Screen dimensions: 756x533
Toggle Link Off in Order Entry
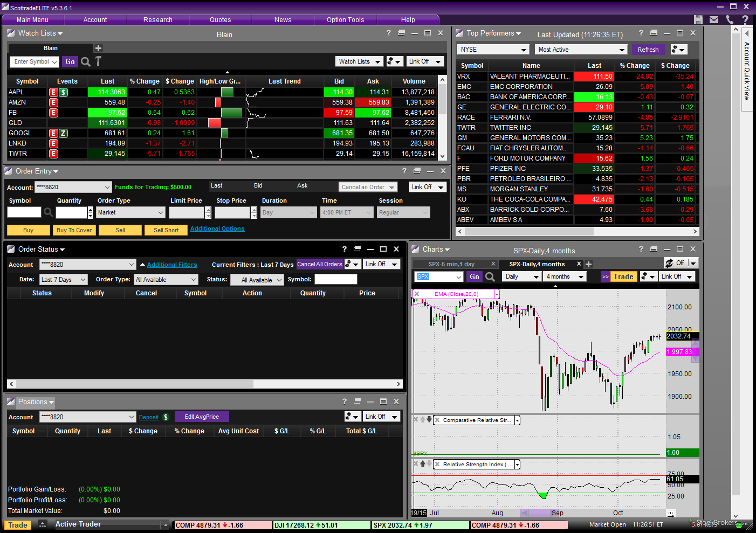tap(428, 187)
